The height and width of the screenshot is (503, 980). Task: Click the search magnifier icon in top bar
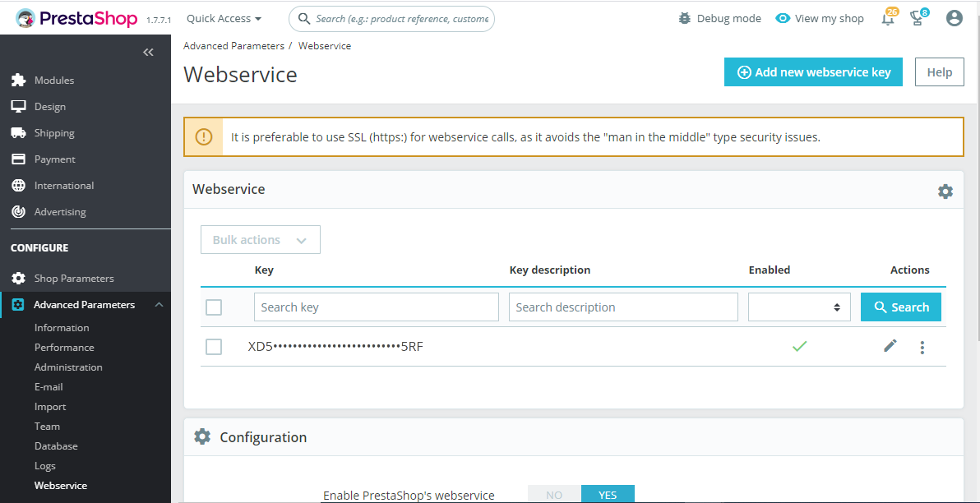click(304, 19)
